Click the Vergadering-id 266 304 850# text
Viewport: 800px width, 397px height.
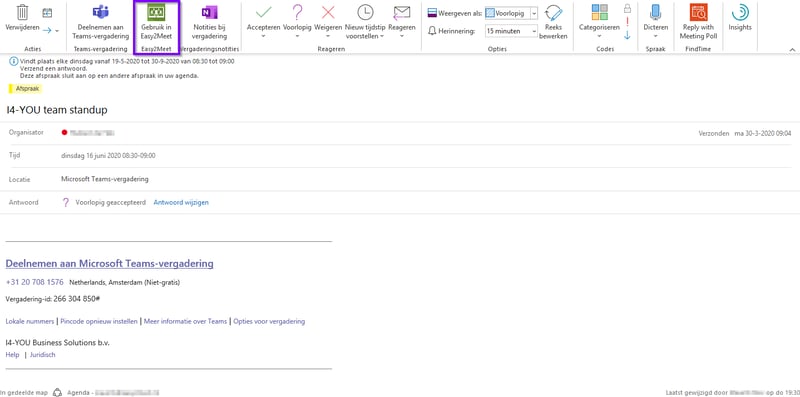pos(53,299)
